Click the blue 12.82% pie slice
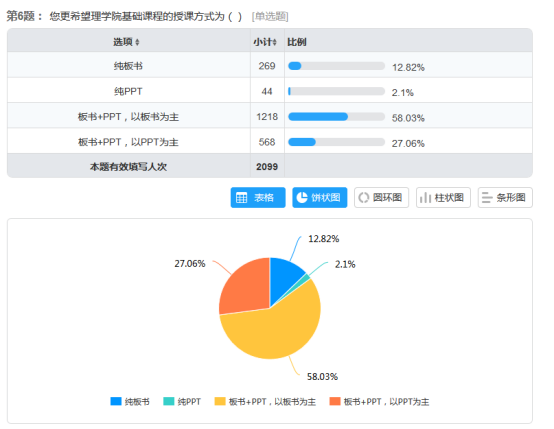554x429 pixels. click(284, 277)
